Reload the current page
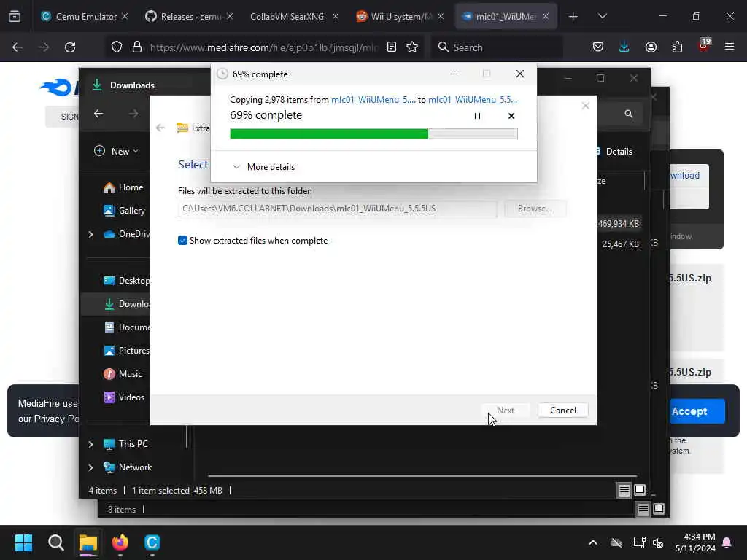The width and height of the screenshot is (747, 560). pyautogui.click(x=70, y=47)
